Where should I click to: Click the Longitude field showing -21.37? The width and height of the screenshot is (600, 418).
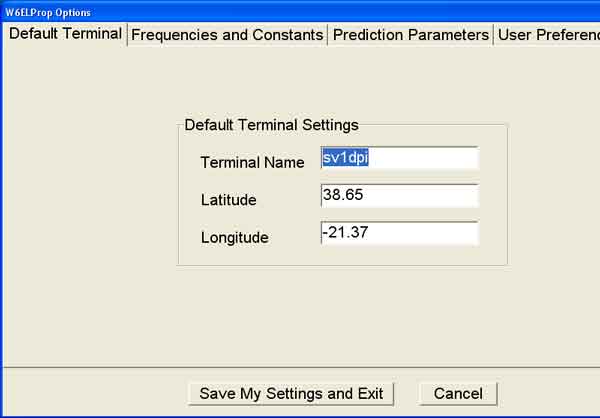[x=400, y=233]
